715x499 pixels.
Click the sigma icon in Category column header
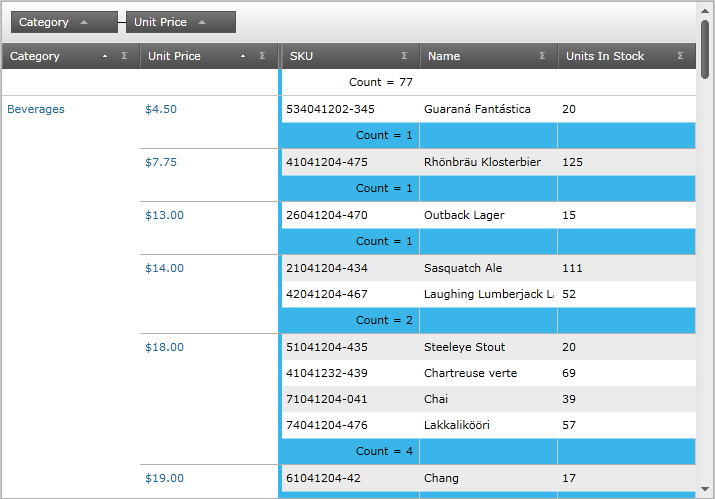click(x=124, y=57)
